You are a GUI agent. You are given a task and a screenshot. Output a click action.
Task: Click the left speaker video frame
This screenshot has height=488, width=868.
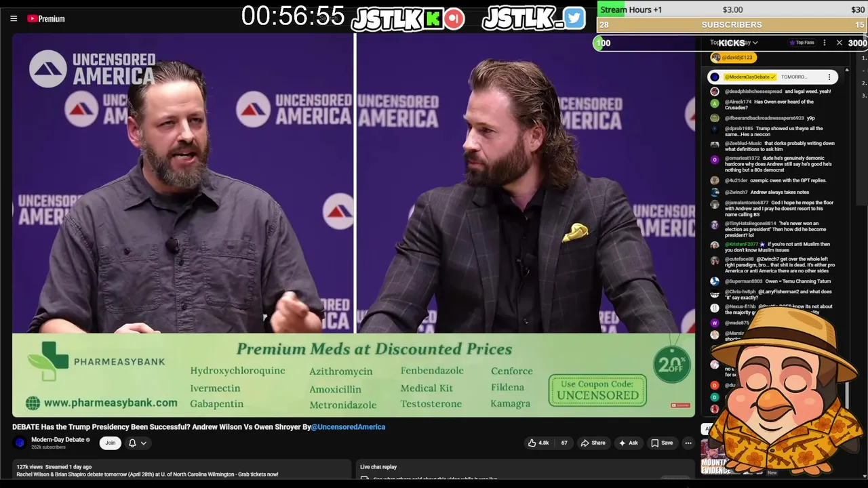[x=183, y=183]
